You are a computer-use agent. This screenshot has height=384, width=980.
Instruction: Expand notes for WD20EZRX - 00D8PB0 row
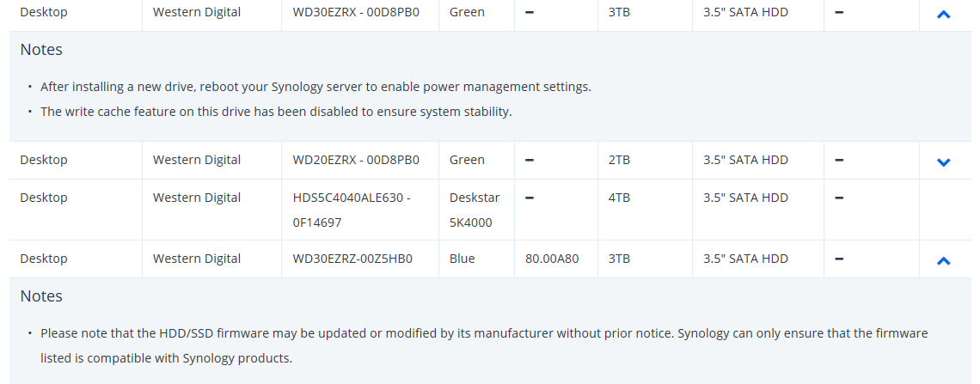click(x=943, y=162)
